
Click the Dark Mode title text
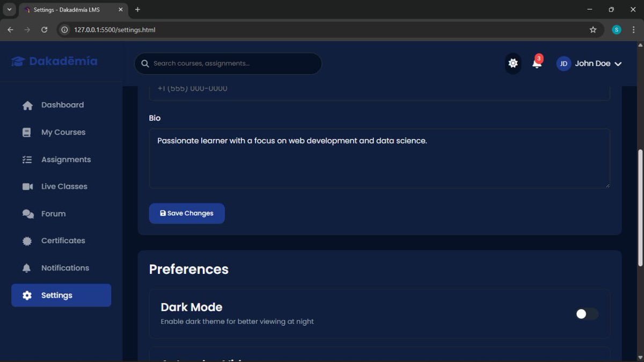(192, 307)
